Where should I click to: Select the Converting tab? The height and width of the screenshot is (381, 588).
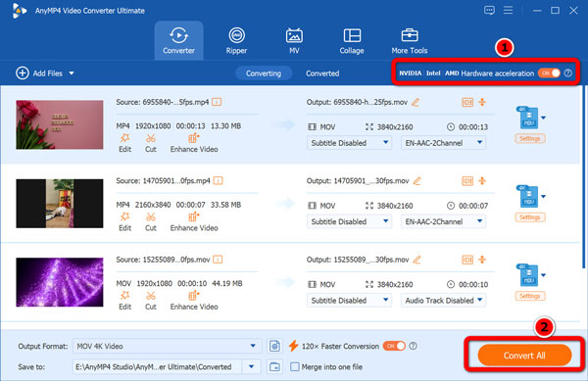[x=264, y=73]
